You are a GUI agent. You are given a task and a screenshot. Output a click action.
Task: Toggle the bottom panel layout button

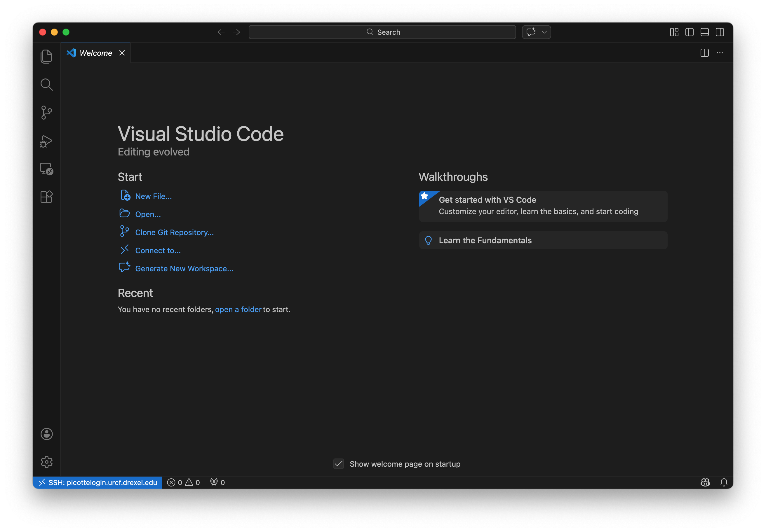click(705, 32)
